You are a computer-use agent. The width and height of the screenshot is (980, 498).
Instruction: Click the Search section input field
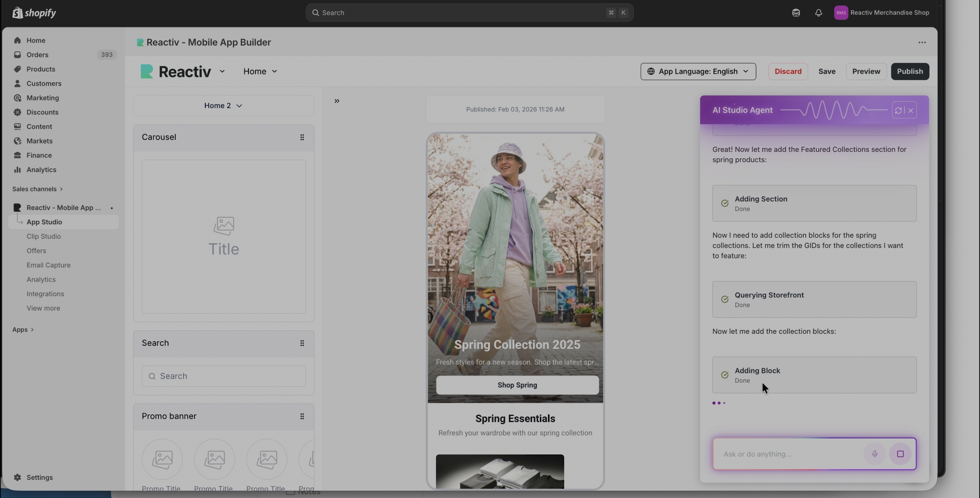pyautogui.click(x=224, y=376)
